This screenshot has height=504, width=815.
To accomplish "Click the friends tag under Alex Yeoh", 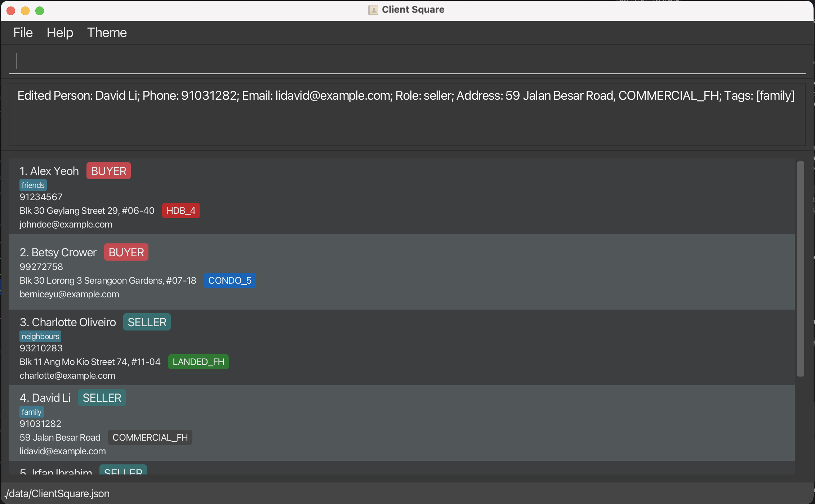I will 33,185.
